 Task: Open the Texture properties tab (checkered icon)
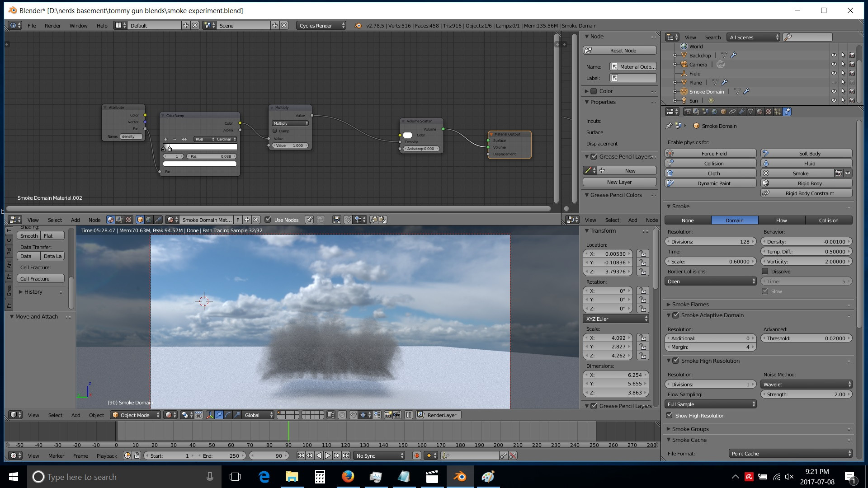[768, 112]
